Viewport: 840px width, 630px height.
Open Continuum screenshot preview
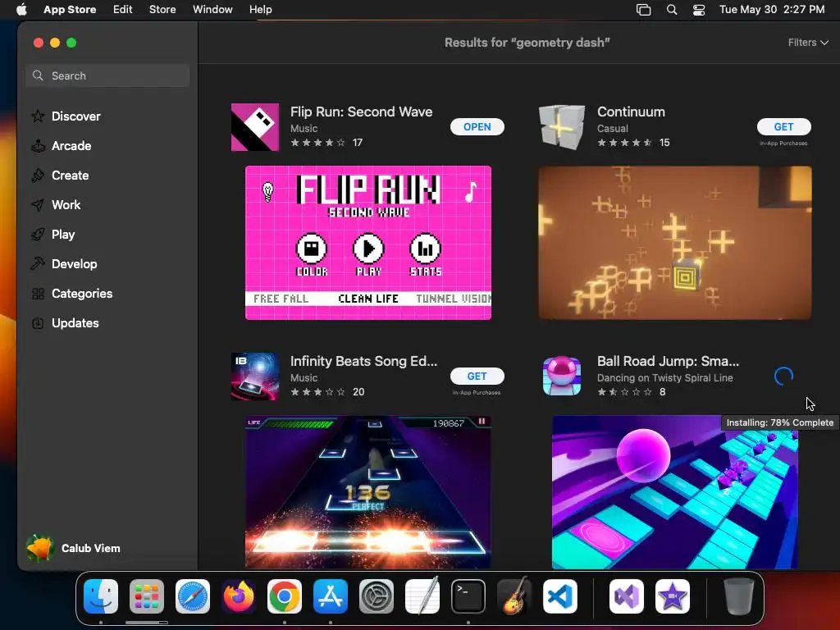(675, 243)
